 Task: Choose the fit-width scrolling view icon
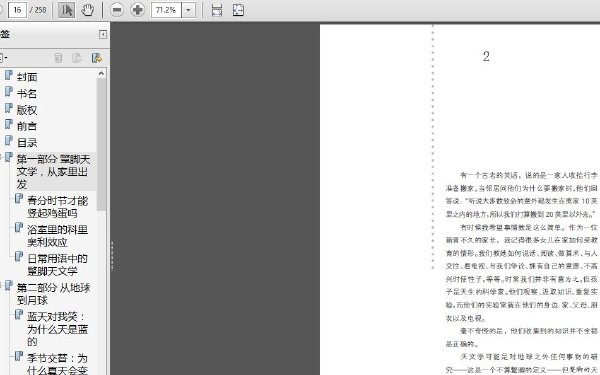[x=217, y=10]
